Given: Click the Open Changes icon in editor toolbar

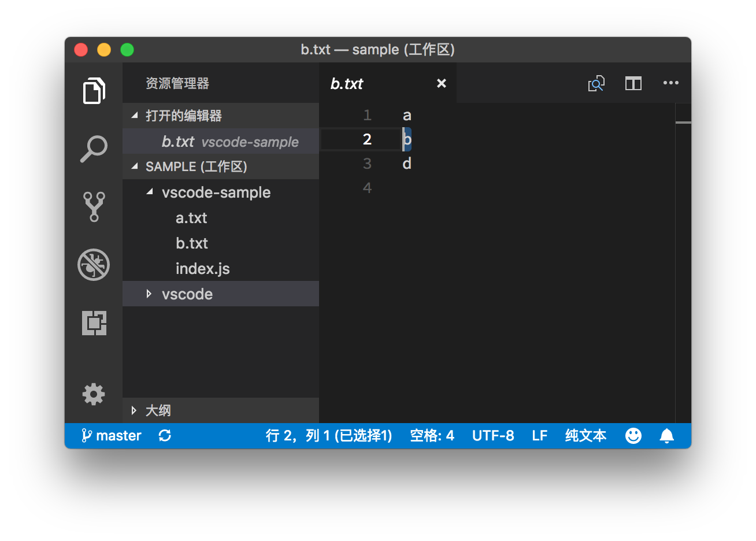Looking at the screenshot, I should coord(596,84).
